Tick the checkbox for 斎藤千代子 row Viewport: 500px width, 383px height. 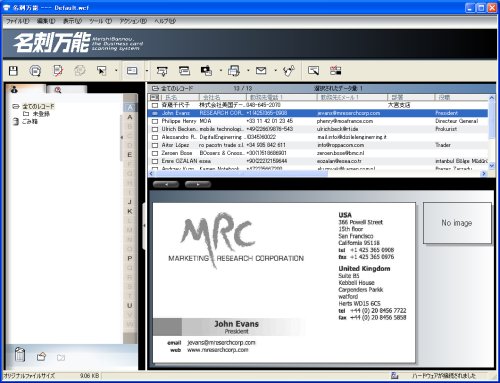[x=155, y=105]
